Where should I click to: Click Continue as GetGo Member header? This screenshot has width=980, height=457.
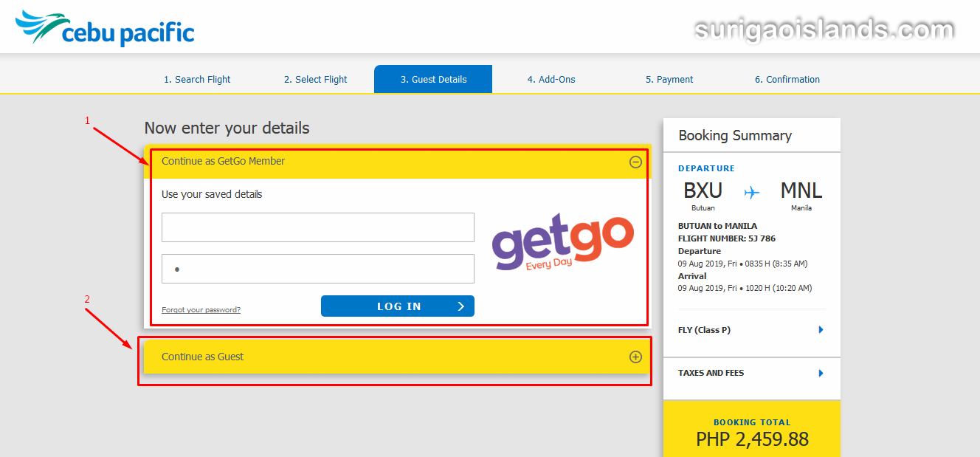pyautogui.click(x=396, y=162)
